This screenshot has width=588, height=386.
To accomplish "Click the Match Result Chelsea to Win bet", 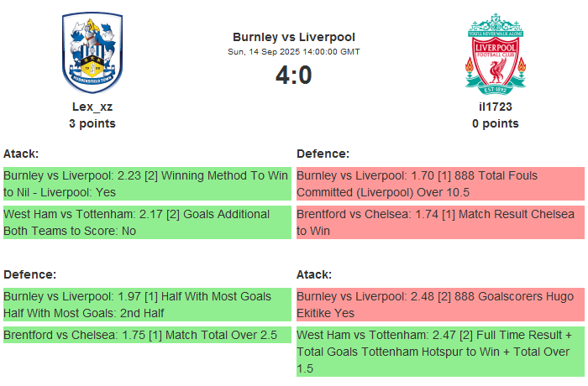I will point(440,222).
